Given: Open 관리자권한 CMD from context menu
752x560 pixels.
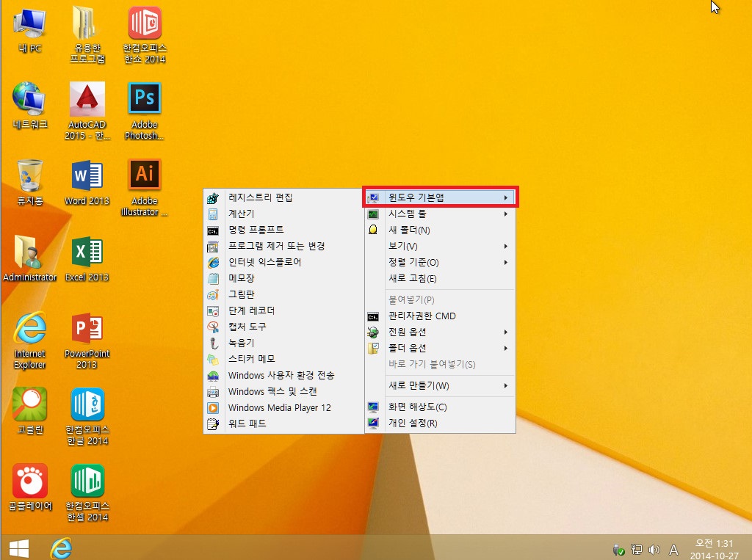Looking at the screenshot, I should coord(441,316).
